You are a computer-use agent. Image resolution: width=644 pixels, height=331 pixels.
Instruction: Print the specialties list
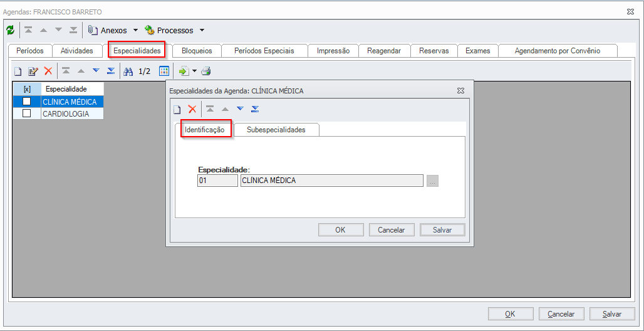pyautogui.click(x=205, y=71)
